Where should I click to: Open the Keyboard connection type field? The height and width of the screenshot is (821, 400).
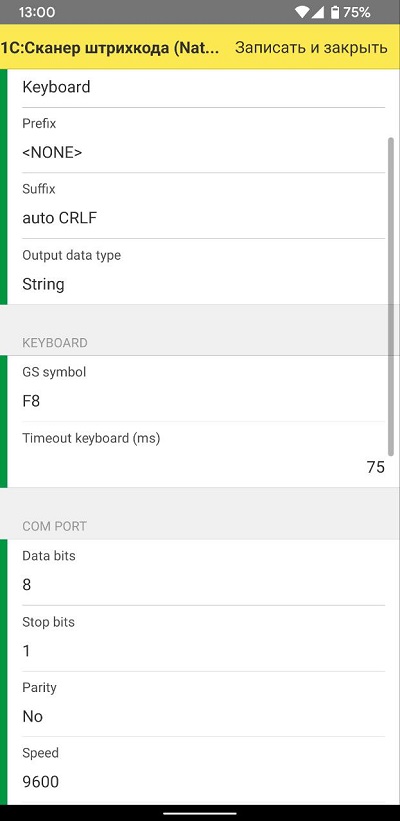click(204, 87)
